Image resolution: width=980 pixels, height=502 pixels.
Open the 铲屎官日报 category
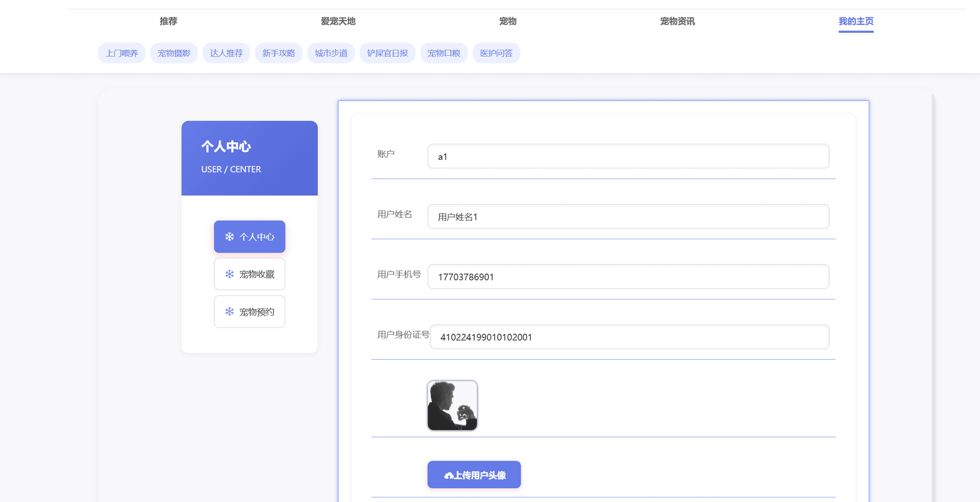(387, 53)
